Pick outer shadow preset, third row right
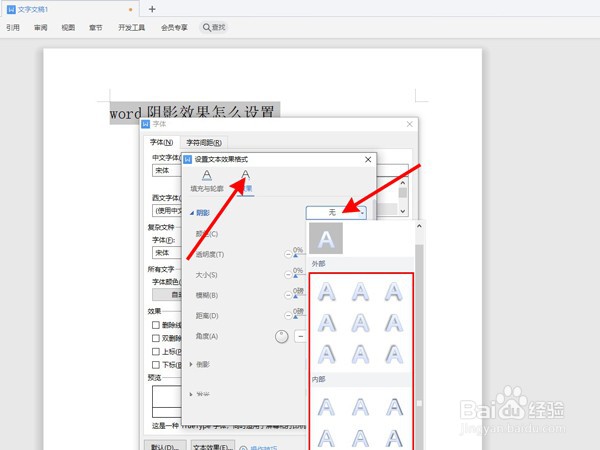 pyautogui.click(x=394, y=354)
